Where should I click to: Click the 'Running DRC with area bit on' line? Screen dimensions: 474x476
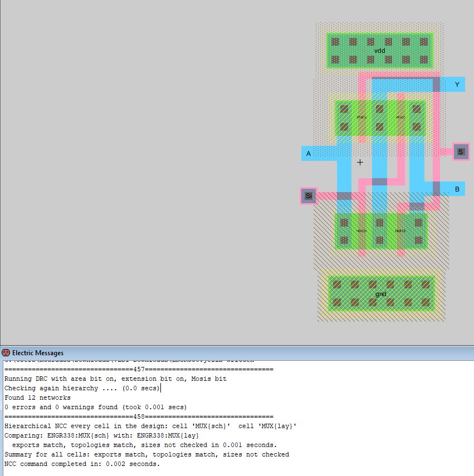115,379
